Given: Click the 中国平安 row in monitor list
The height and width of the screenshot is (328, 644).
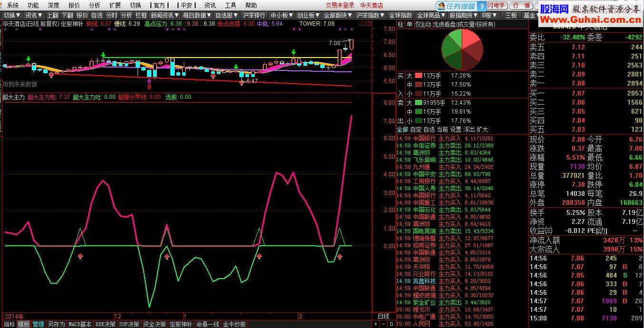Looking at the screenshot, I should click(x=445, y=174).
